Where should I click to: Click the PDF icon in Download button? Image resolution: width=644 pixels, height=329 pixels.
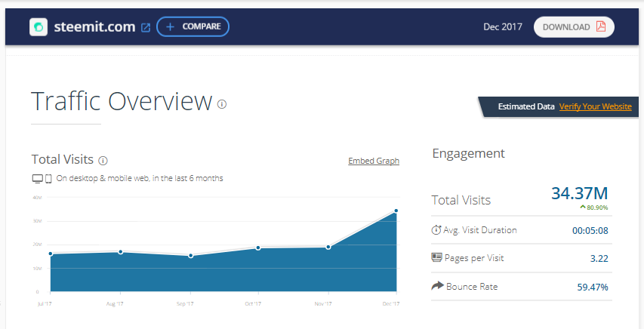pyautogui.click(x=601, y=26)
